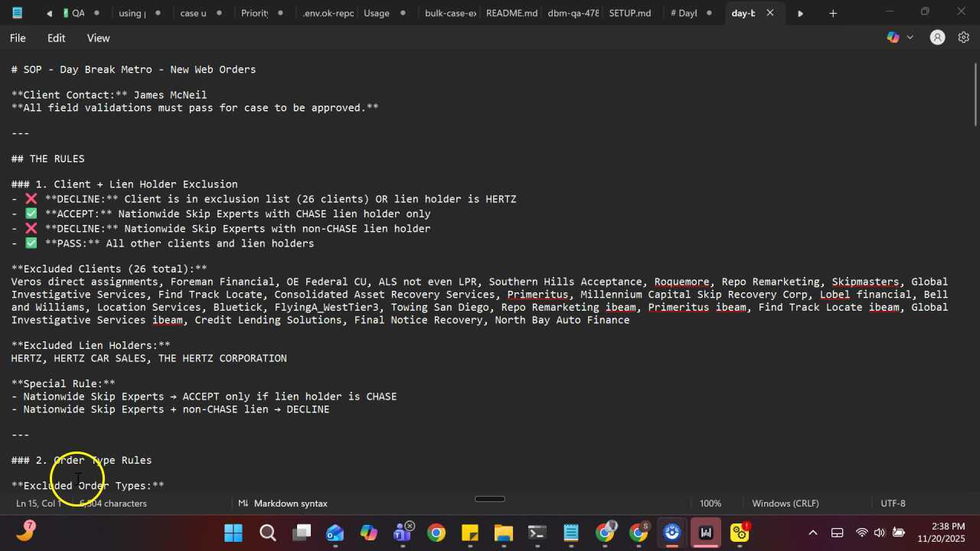Launch Copilot from the Notepad toolbar
The image size is (980, 551).
pos(893,37)
